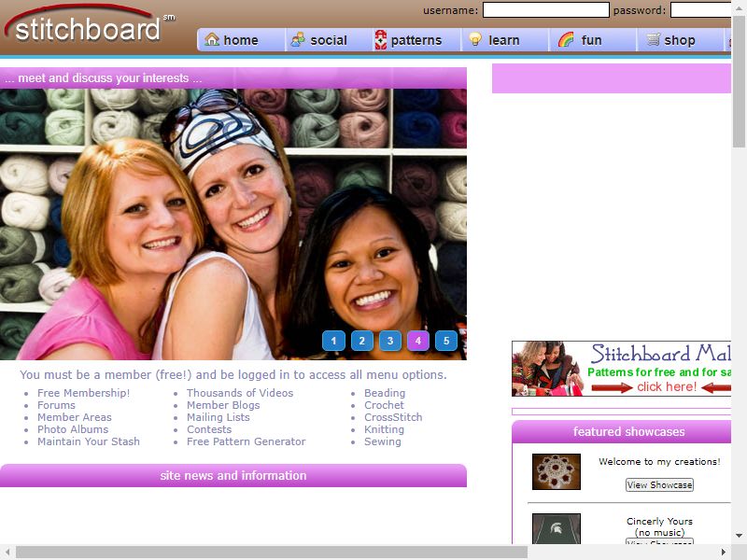Open the learn menu
The width and height of the screenshot is (747, 560).
pos(504,40)
